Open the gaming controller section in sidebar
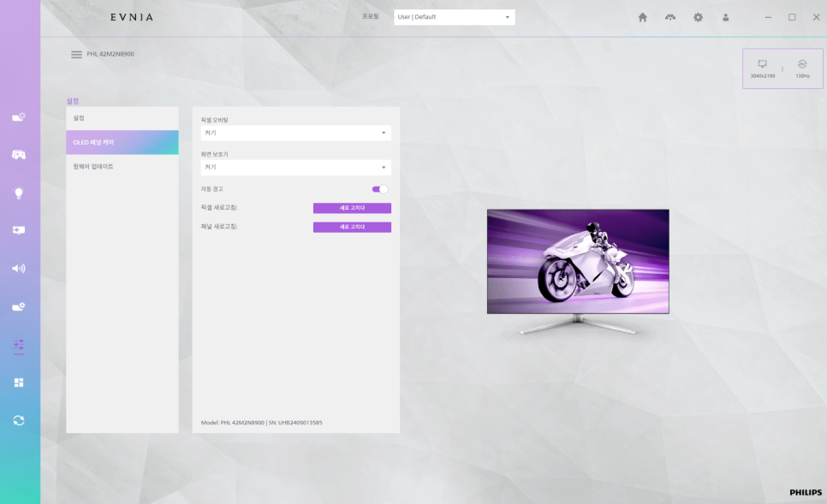The image size is (827, 504). (19, 155)
